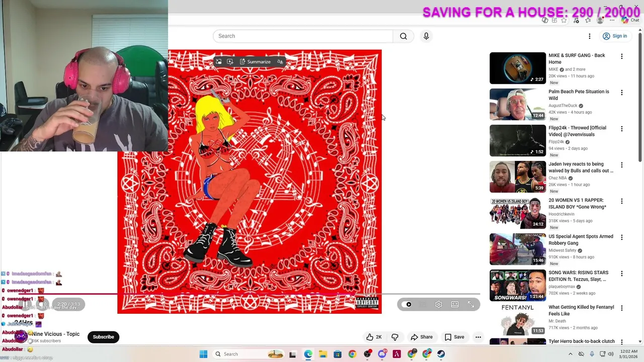This screenshot has height=362, width=644.
Task: Open the player settings gear
Action: (439, 305)
